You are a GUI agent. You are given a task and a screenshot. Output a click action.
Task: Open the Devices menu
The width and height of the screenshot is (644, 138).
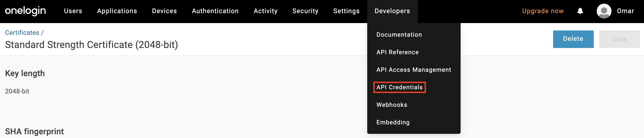[164, 11]
